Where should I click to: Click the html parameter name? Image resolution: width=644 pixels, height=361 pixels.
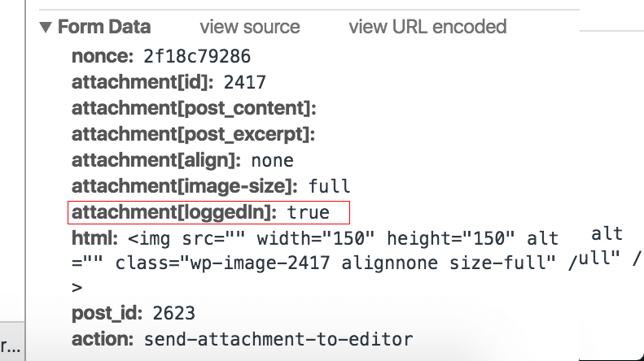point(95,238)
